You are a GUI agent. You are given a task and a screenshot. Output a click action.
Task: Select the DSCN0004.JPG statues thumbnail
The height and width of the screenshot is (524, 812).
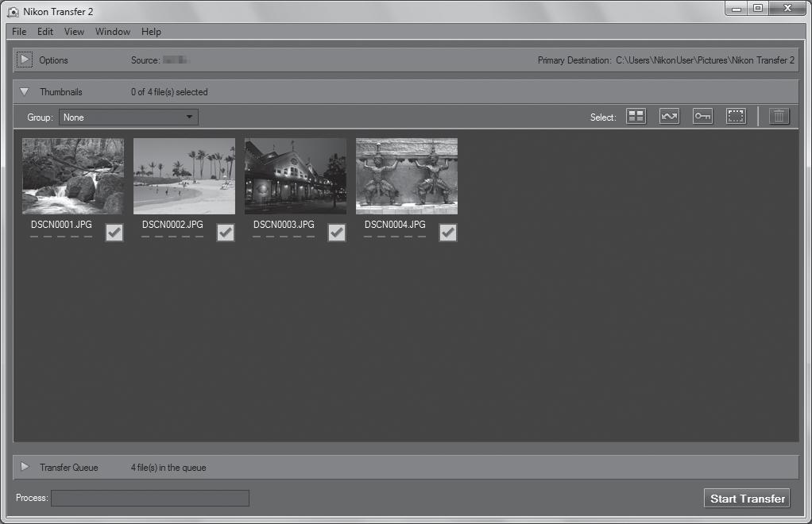(407, 176)
